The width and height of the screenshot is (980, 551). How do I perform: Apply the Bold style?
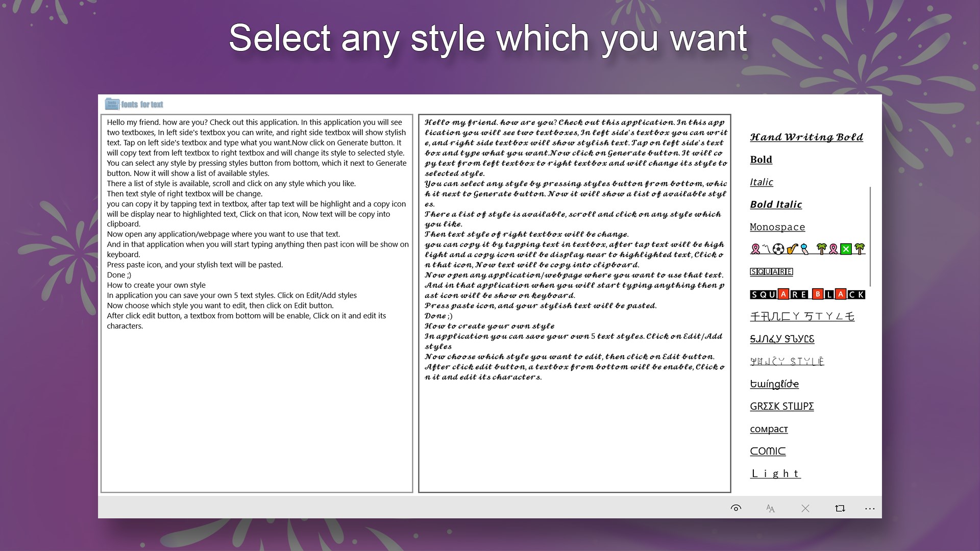(761, 160)
